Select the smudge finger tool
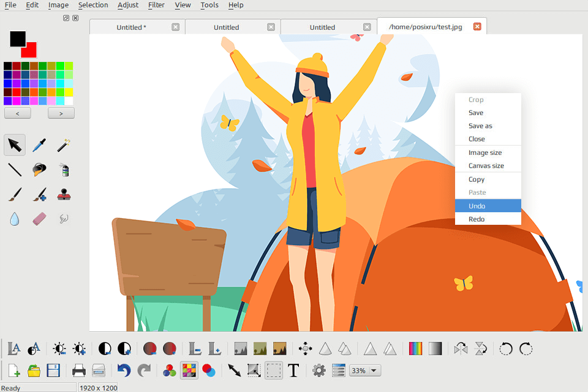Viewport: 588px width, 392px height. [x=64, y=219]
